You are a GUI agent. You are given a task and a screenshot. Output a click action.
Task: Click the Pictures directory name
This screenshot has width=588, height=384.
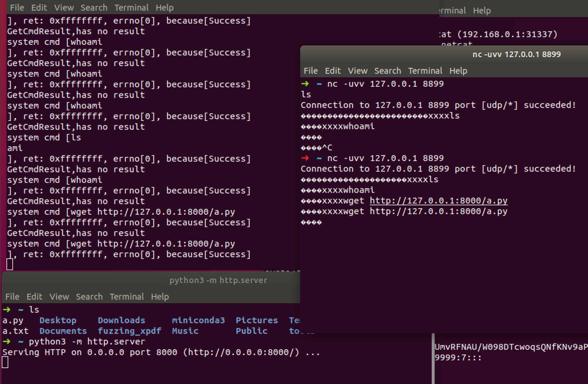(x=257, y=321)
